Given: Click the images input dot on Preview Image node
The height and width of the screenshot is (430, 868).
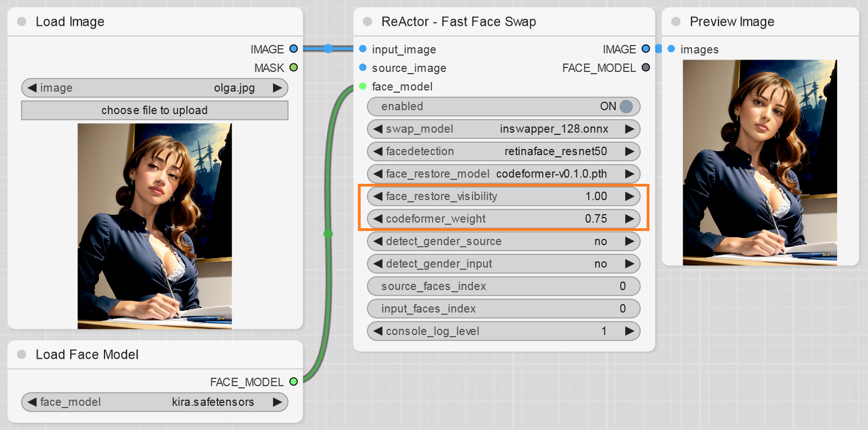Looking at the screenshot, I should (x=671, y=49).
